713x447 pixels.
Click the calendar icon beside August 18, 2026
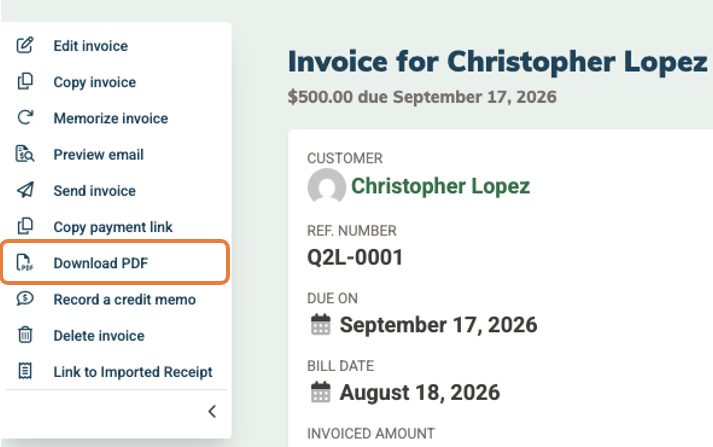[x=321, y=392]
